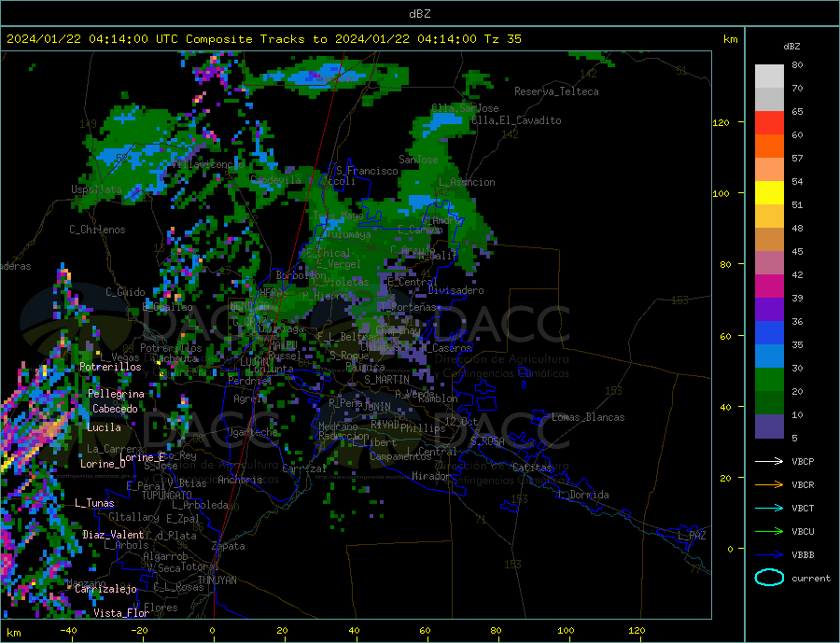
Task: Click the 'Vista_Flor' station label
Action: click(121, 613)
